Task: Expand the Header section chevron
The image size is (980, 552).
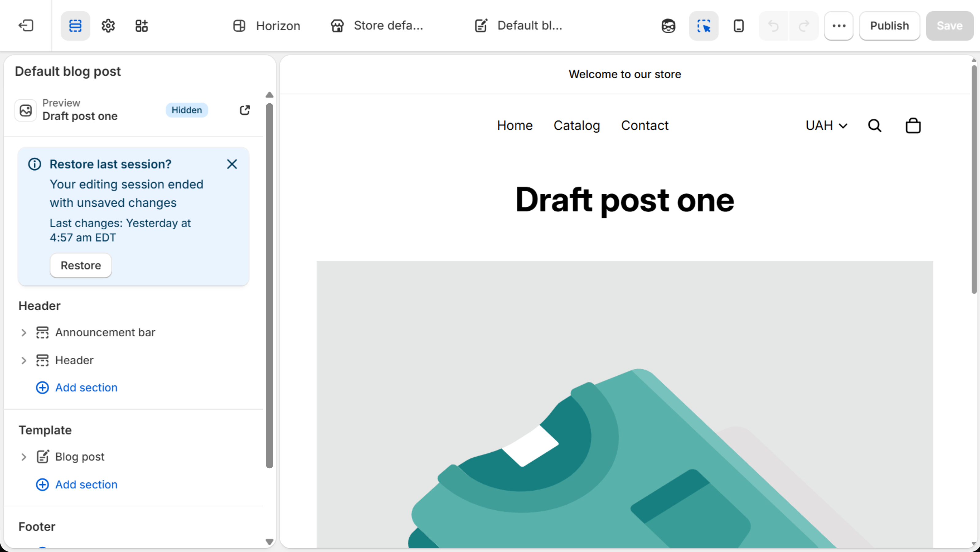Action: 24,360
